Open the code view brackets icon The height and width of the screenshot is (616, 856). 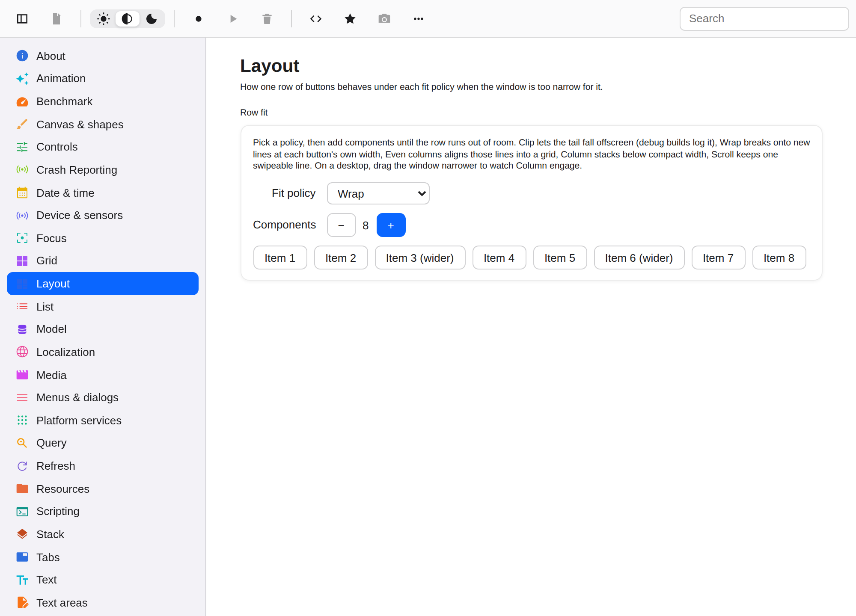(x=316, y=19)
